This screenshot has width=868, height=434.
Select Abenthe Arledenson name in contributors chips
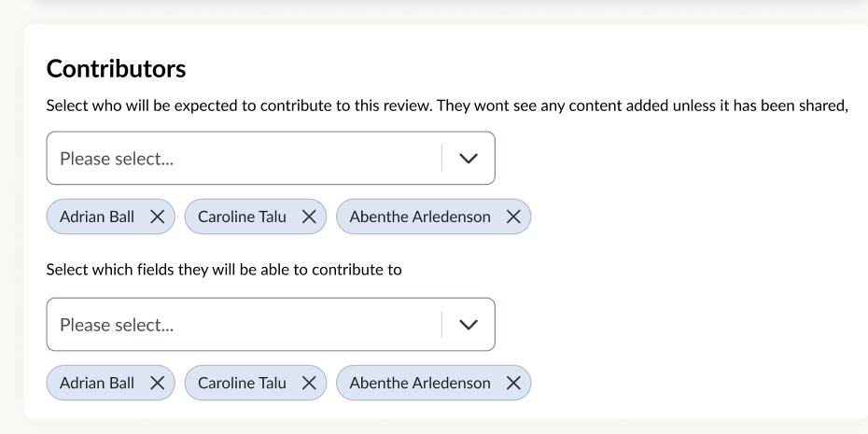tap(420, 217)
